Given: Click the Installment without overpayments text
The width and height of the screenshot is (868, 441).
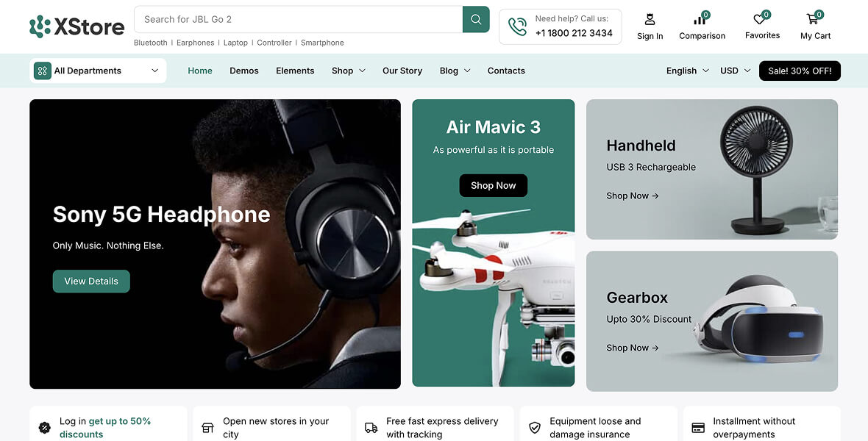Looking at the screenshot, I should pyautogui.click(x=754, y=428).
